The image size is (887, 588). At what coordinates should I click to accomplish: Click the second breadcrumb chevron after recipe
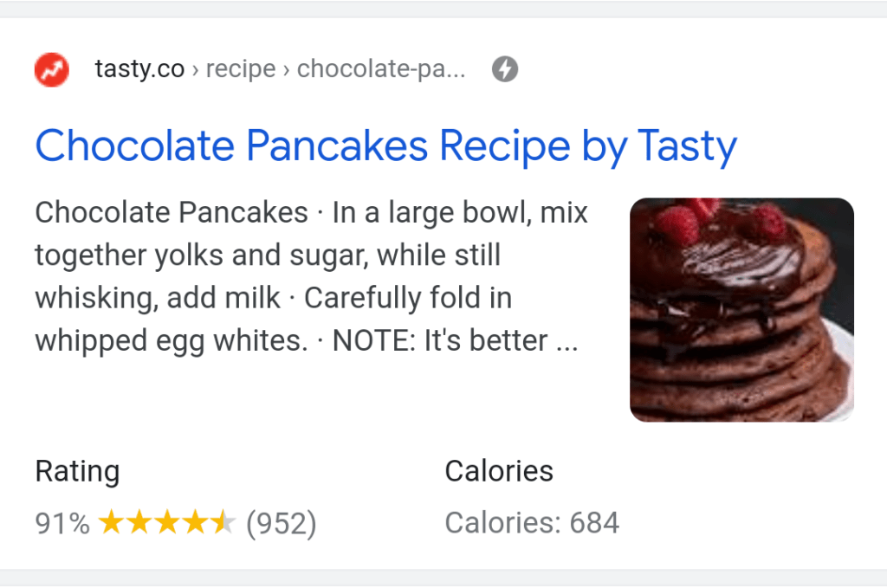(285, 70)
